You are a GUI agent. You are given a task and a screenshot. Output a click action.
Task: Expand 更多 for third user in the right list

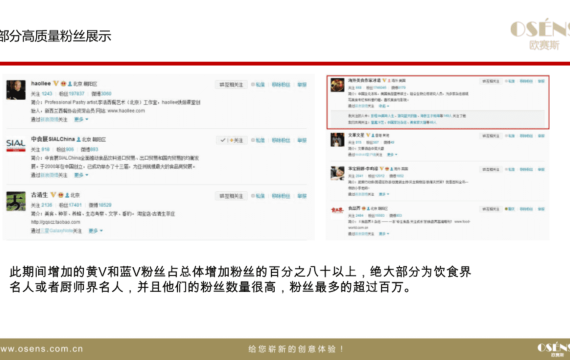point(384,194)
